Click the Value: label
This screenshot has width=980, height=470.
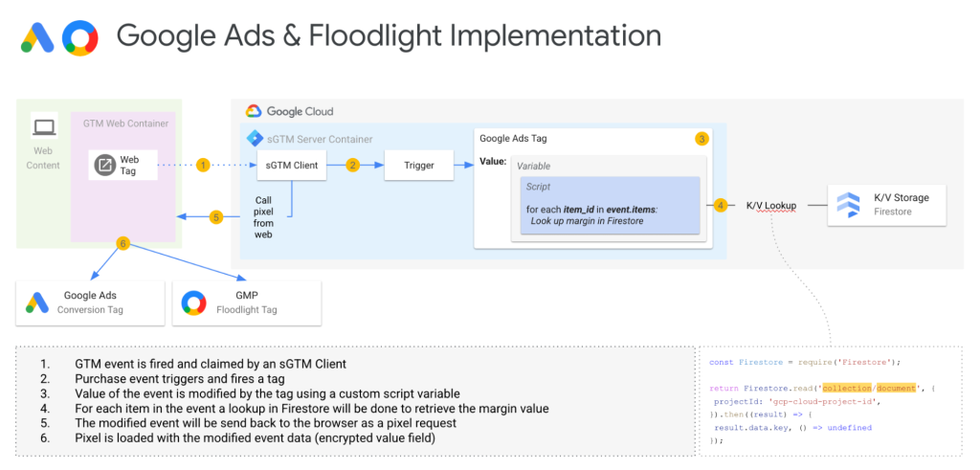493,161
